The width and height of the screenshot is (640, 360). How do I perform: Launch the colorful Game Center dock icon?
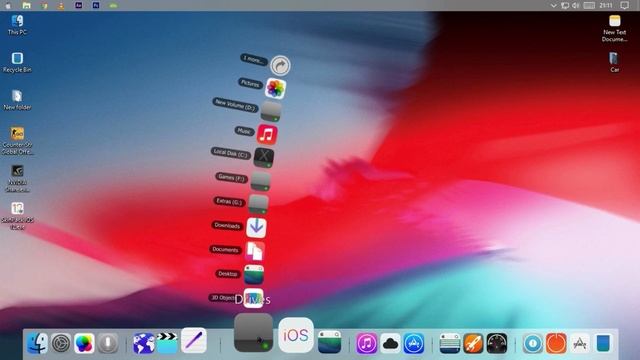coord(84,343)
